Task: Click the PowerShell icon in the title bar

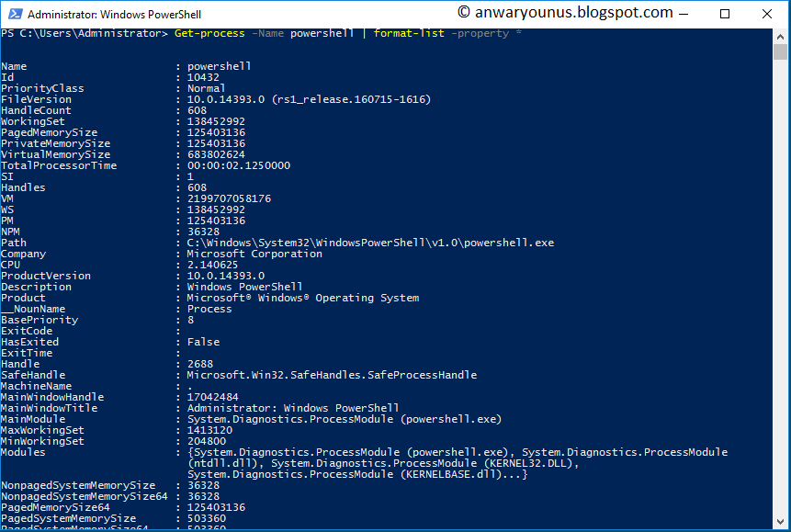Action: click(11, 14)
